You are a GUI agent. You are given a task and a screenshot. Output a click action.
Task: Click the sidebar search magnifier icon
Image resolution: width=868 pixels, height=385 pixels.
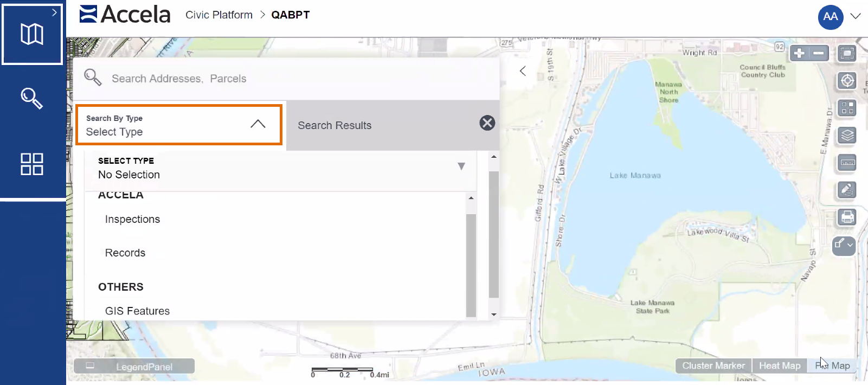click(32, 99)
